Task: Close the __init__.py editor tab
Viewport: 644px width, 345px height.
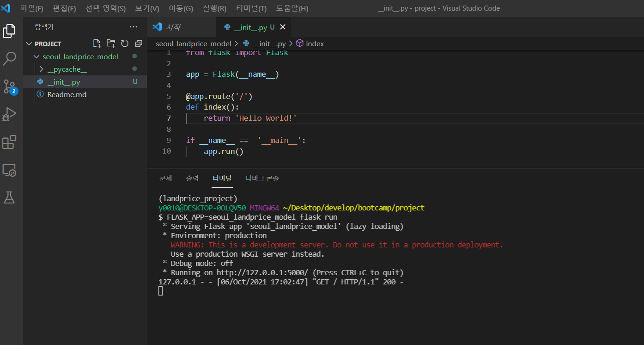Action: (x=283, y=27)
